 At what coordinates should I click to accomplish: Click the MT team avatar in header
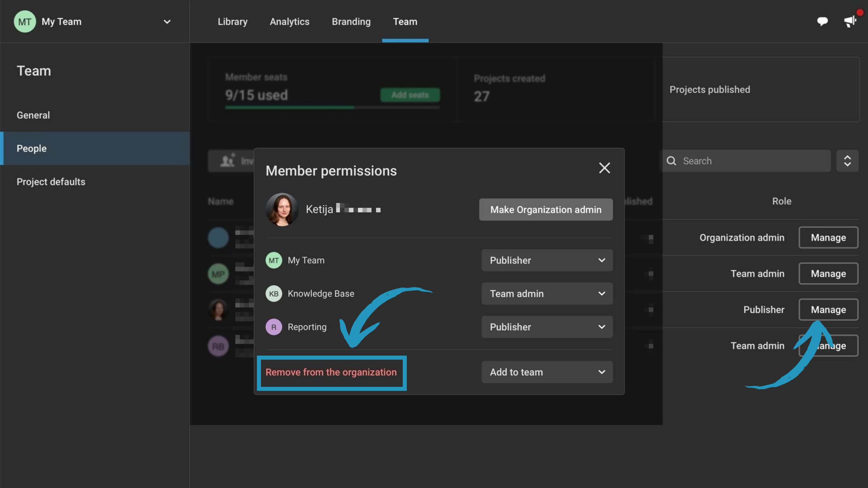(25, 22)
